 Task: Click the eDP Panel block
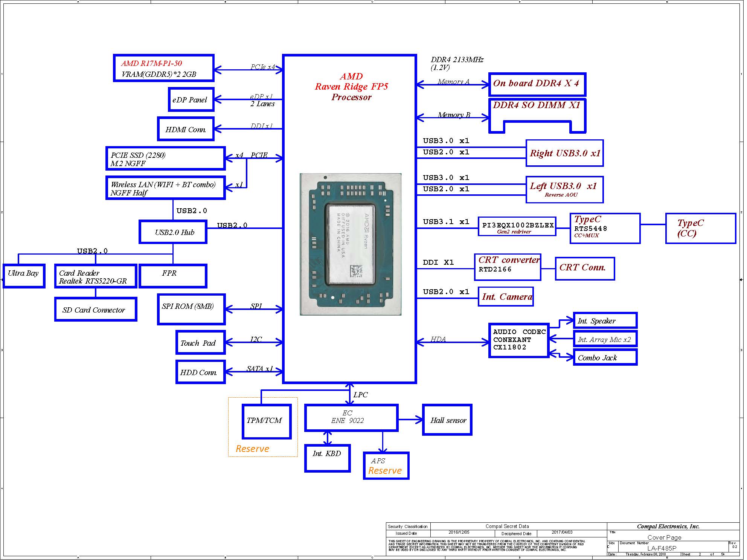coord(191,99)
